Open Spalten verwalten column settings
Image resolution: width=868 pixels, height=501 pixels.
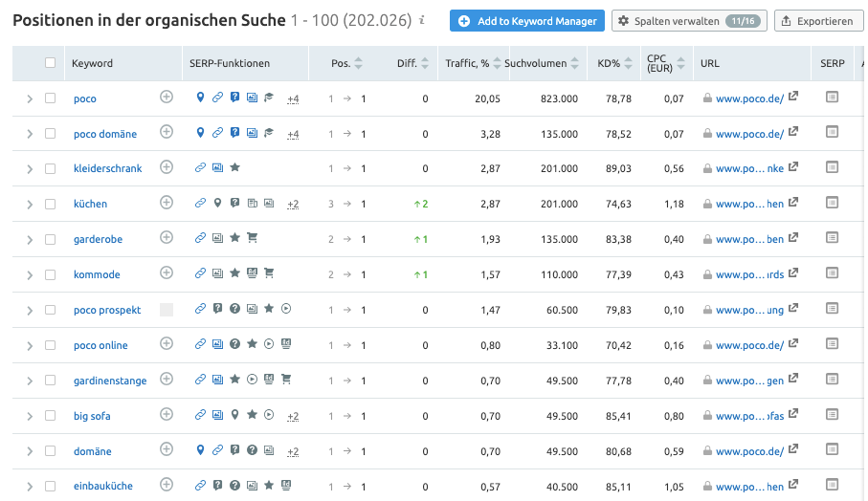tap(689, 21)
